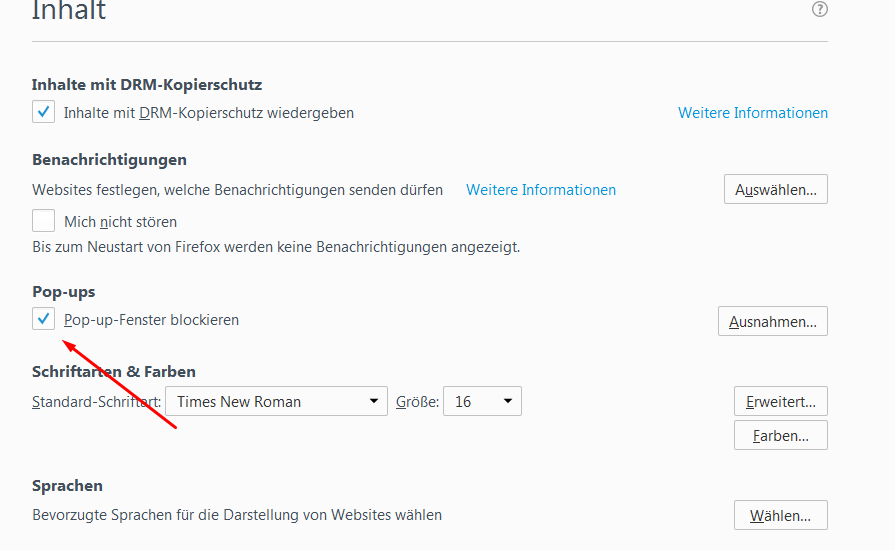Image resolution: width=895 pixels, height=550 pixels.
Task: Enable the 'Mich nicht stören' checkbox
Action: pos(43,221)
